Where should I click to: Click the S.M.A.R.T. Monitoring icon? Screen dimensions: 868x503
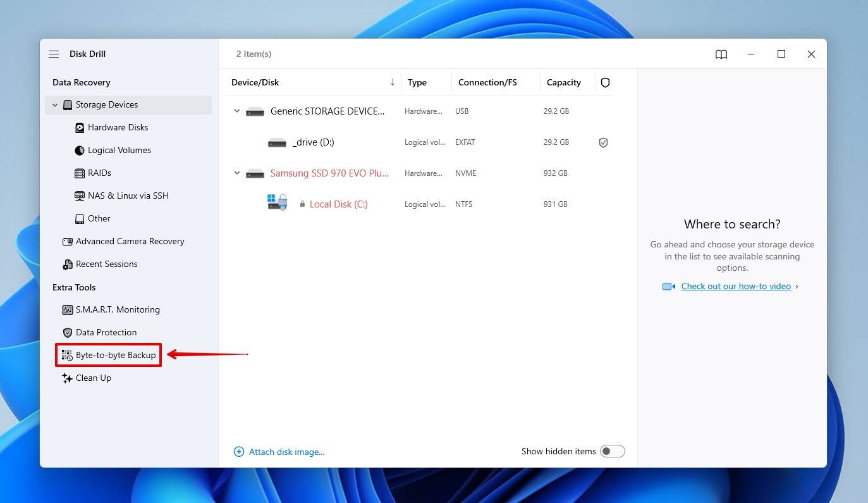pyautogui.click(x=68, y=310)
